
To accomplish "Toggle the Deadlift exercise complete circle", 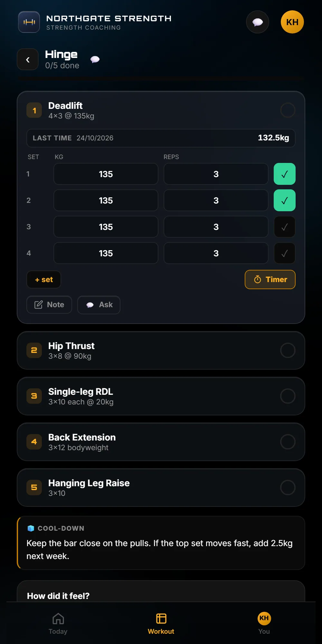I will pos(288,110).
